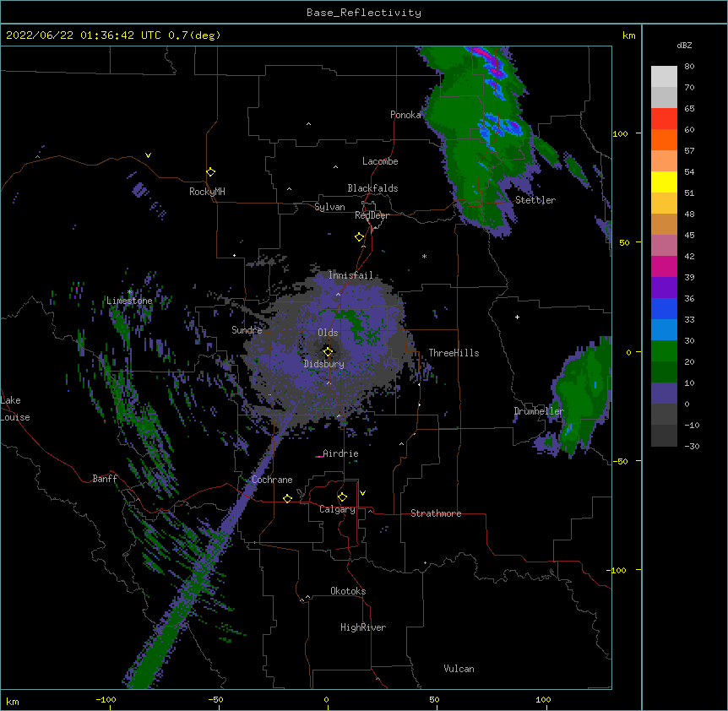Pick the violet 36 dBZ legend swatch
728x711 pixels.
coord(664,288)
